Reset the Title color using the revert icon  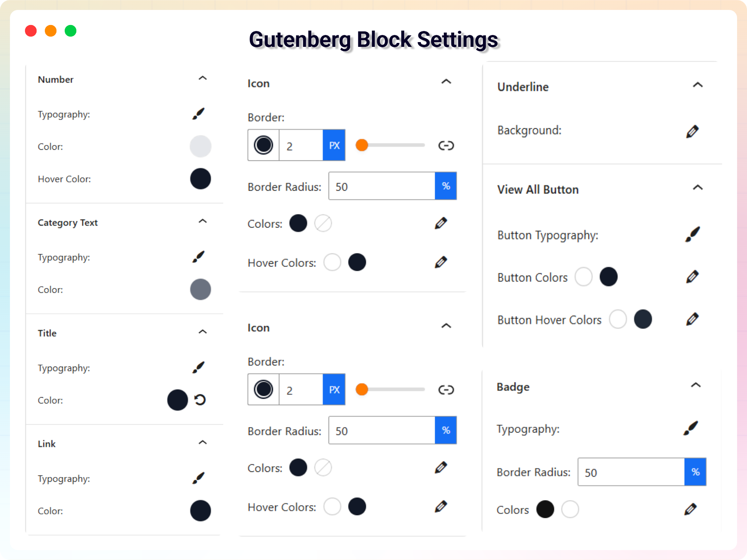(x=200, y=400)
